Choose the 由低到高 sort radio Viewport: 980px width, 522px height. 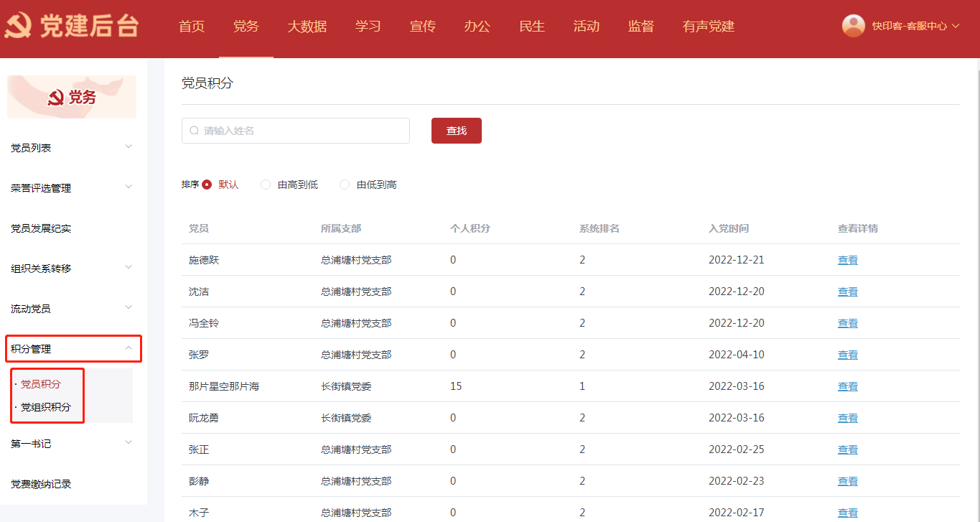click(345, 185)
